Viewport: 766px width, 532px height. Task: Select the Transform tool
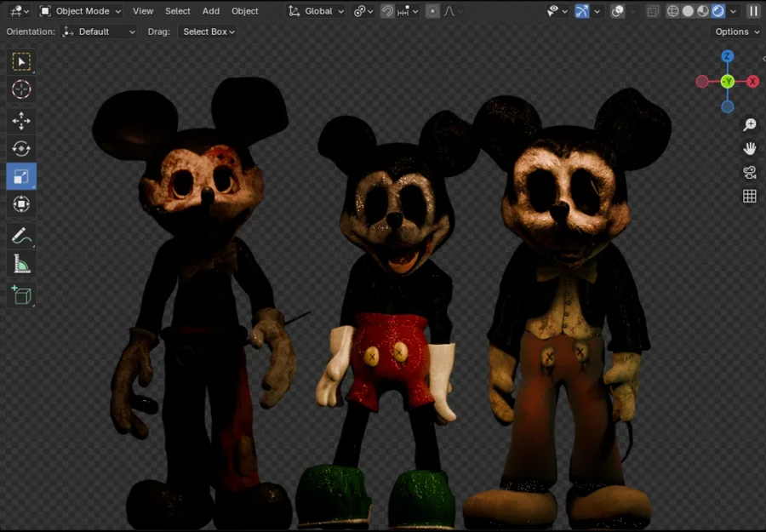pyautogui.click(x=21, y=204)
